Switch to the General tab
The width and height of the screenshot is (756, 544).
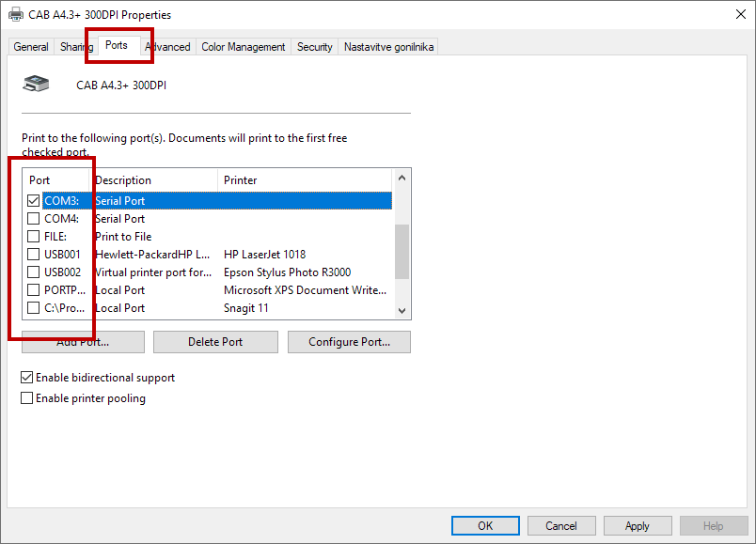31,47
